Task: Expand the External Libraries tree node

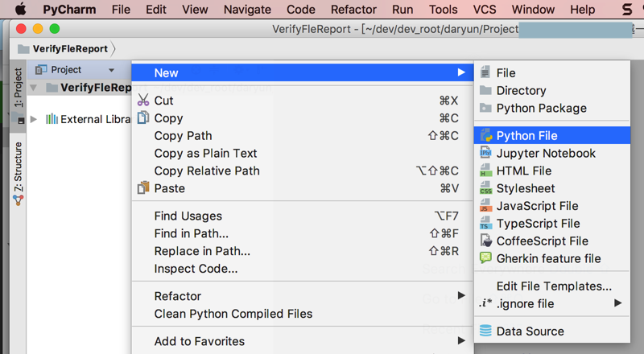Action: (x=34, y=119)
